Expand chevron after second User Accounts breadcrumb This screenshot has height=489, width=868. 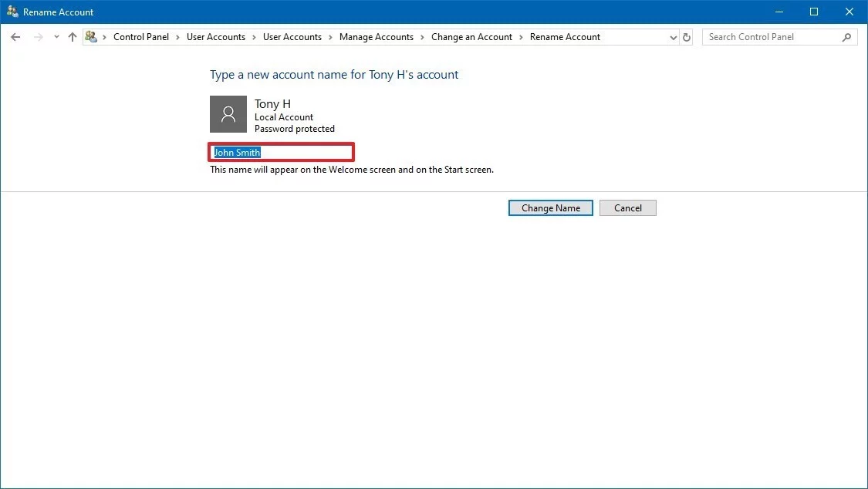330,37
